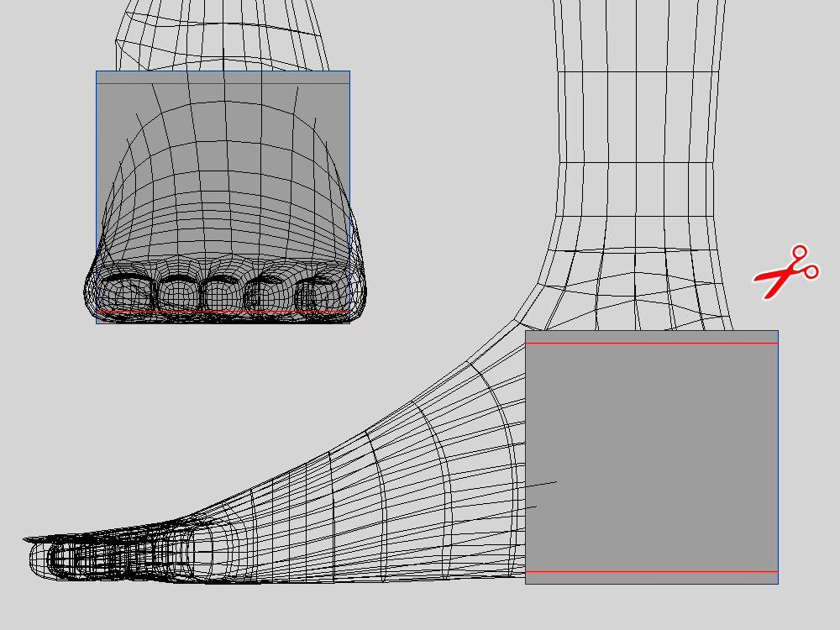
Task: Click top-left corner of front-view gray box
Action: (97, 72)
